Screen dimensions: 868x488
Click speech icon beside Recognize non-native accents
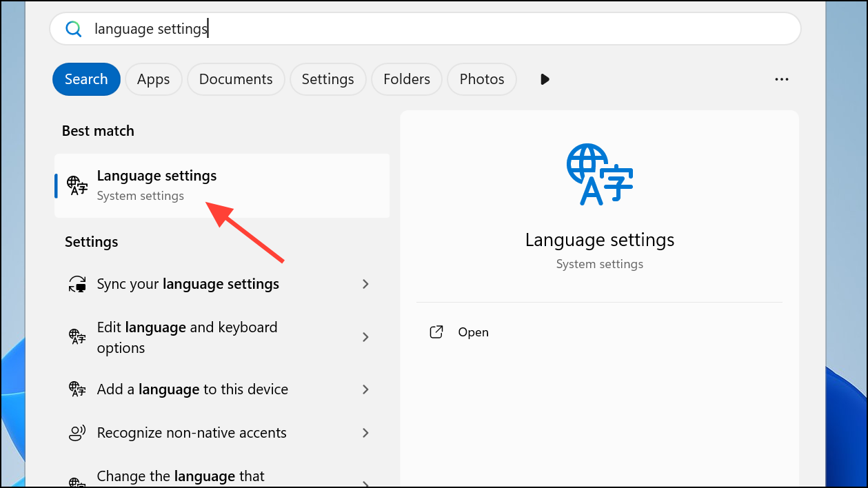[77, 433]
